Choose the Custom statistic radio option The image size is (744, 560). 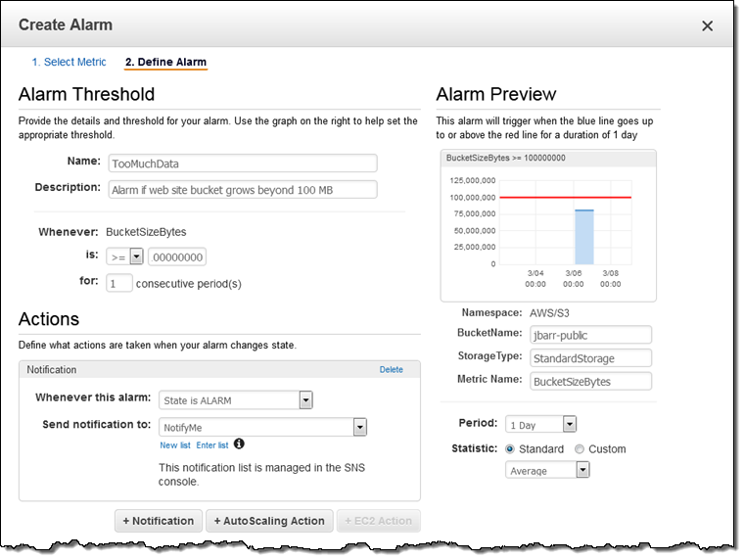click(580, 449)
